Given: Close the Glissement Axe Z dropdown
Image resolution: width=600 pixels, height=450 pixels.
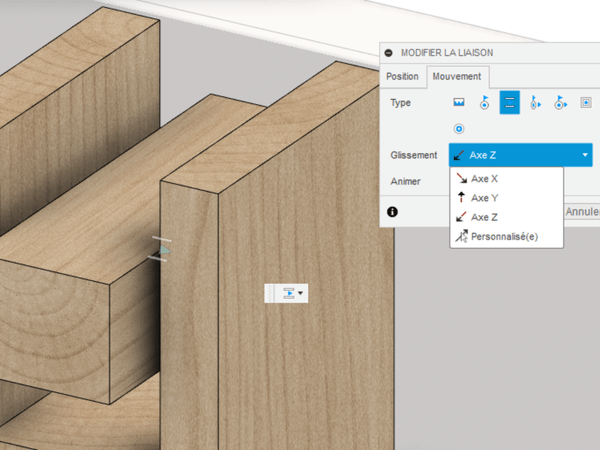Looking at the screenshot, I should (x=584, y=155).
